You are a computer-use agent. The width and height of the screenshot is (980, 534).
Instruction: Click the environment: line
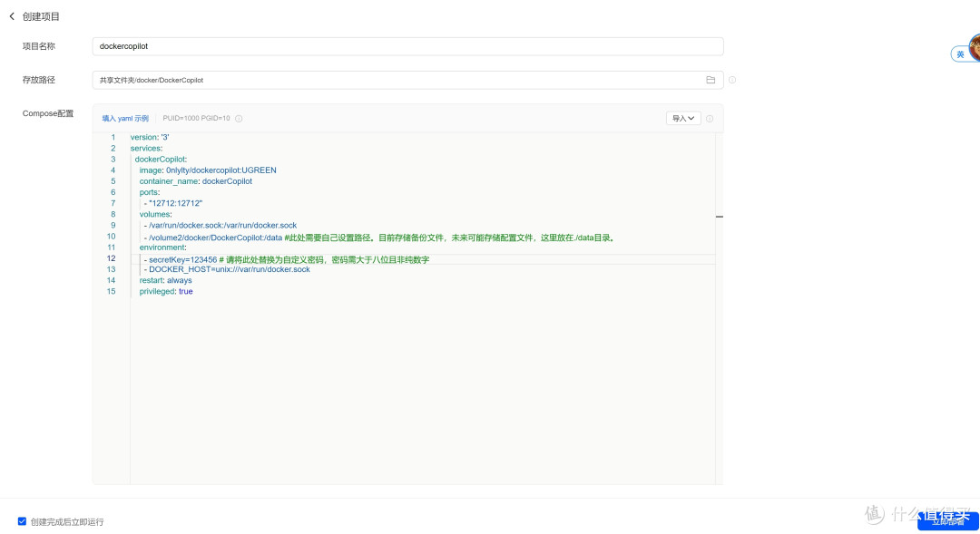pos(162,248)
